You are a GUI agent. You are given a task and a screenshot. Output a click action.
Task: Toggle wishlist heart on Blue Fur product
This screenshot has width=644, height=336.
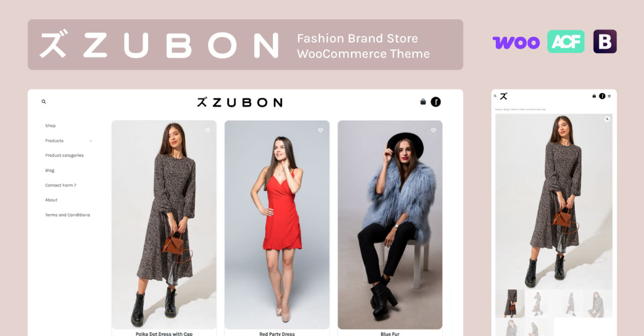[434, 130]
